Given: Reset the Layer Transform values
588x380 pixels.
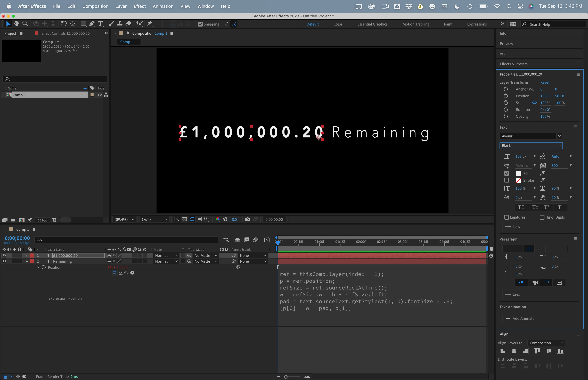Looking at the screenshot, I should point(545,82).
